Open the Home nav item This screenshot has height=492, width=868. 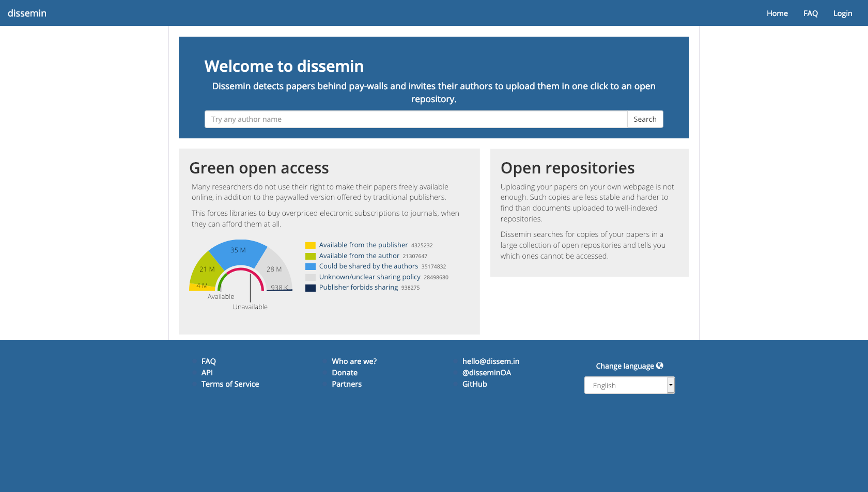point(777,13)
